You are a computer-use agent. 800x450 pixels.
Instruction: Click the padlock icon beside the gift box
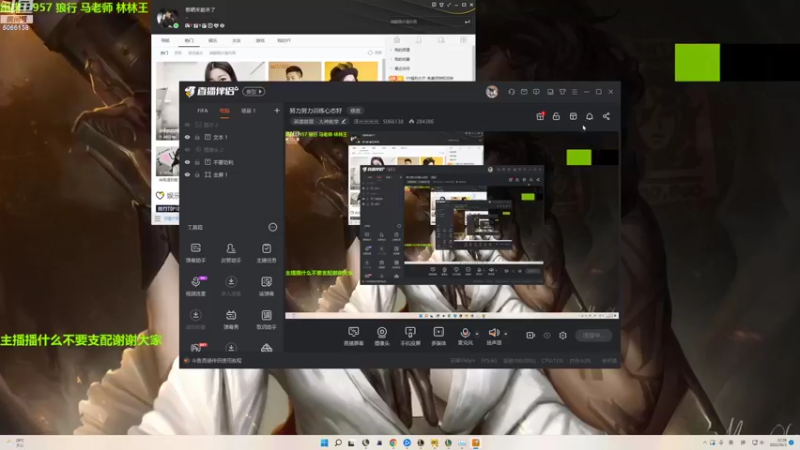pos(556,116)
